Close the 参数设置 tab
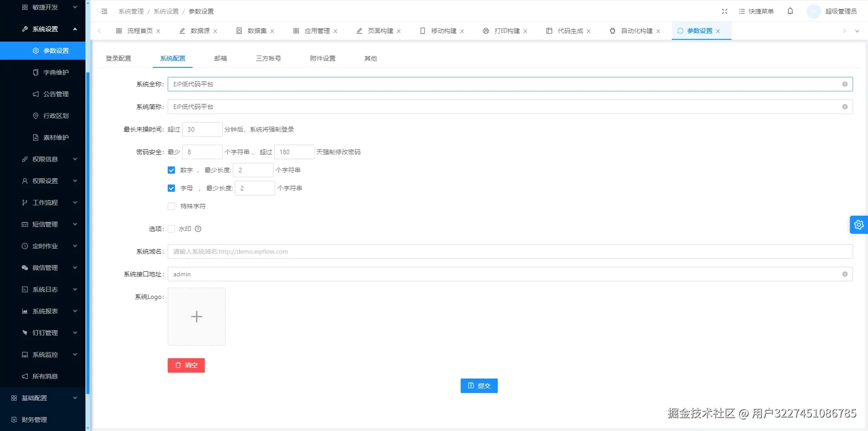 tap(718, 31)
